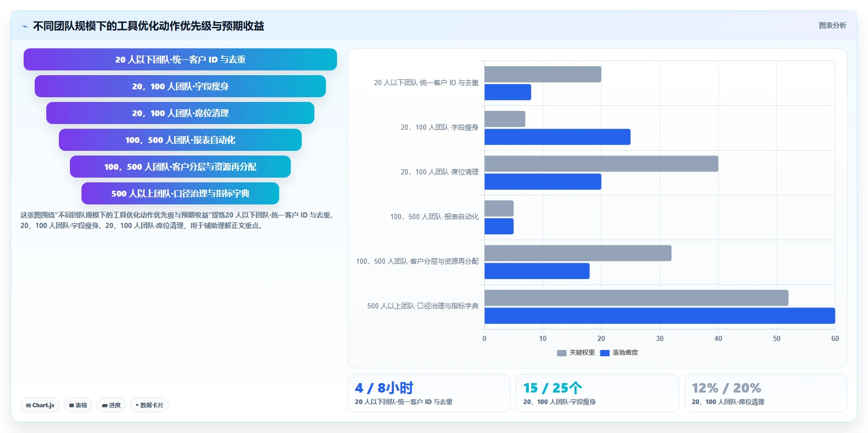Click y-axis label 20 人以下团队·统一客户 ID 与去重

pyautogui.click(x=426, y=83)
